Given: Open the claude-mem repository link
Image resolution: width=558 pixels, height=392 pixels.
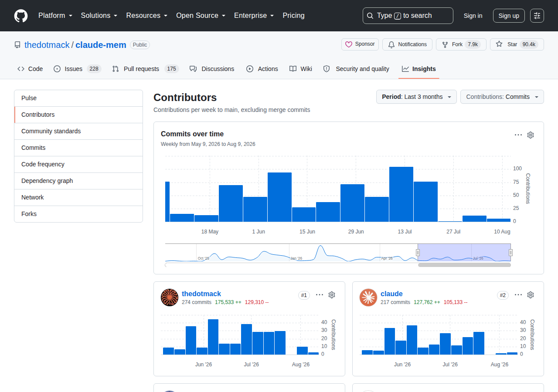Looking at the screenshot, I should [101, 45].
